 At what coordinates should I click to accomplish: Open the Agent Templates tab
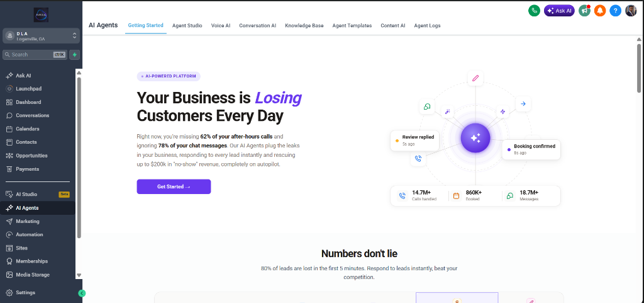[x=352, y=25]
